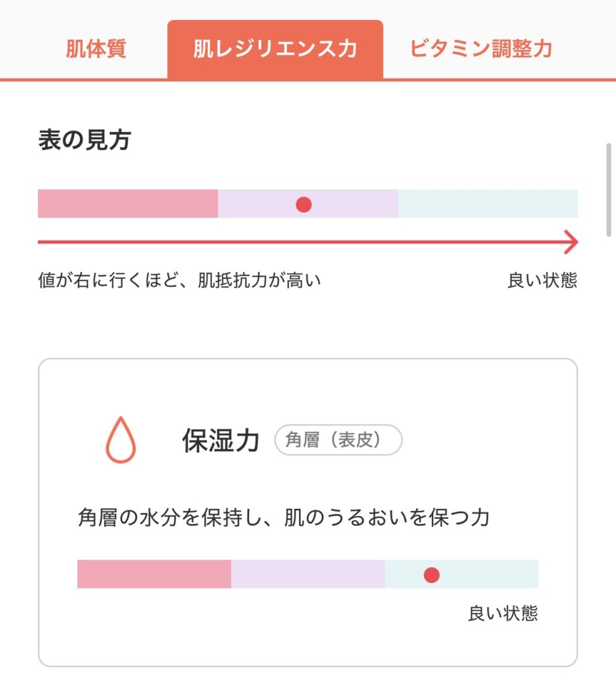Viewport: 616px width, 683px height.
Task: Click the red dot on legend bar
Action: [x=304, y=205]
